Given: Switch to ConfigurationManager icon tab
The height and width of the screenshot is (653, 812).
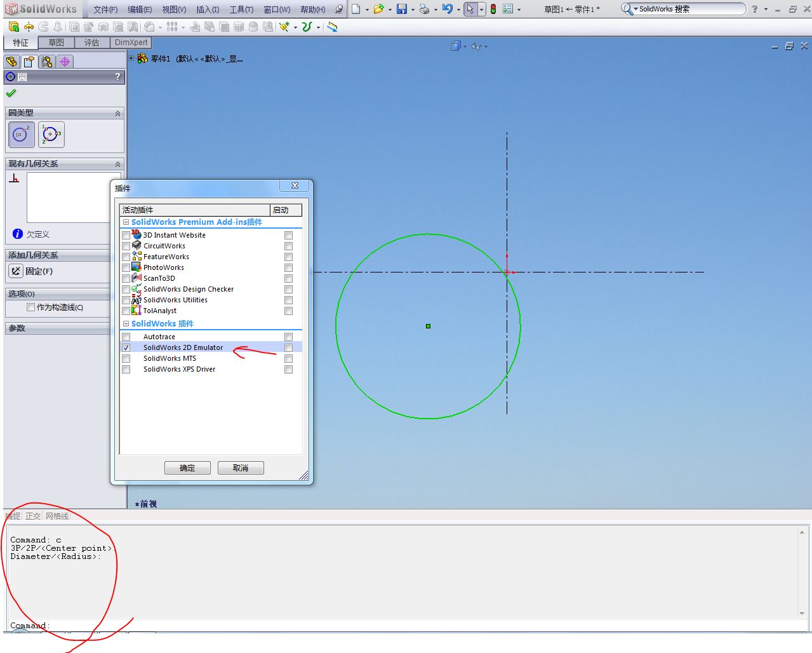Looking at the screenshot, I should [x=47, y=62].
